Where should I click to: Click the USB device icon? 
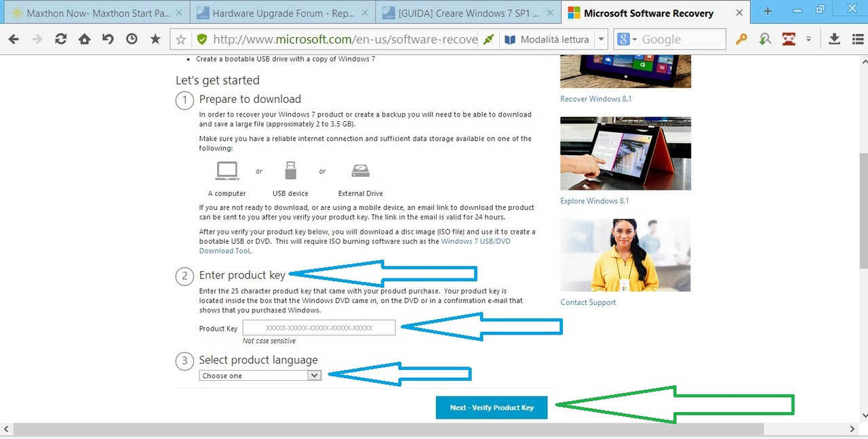click(291, 170)
